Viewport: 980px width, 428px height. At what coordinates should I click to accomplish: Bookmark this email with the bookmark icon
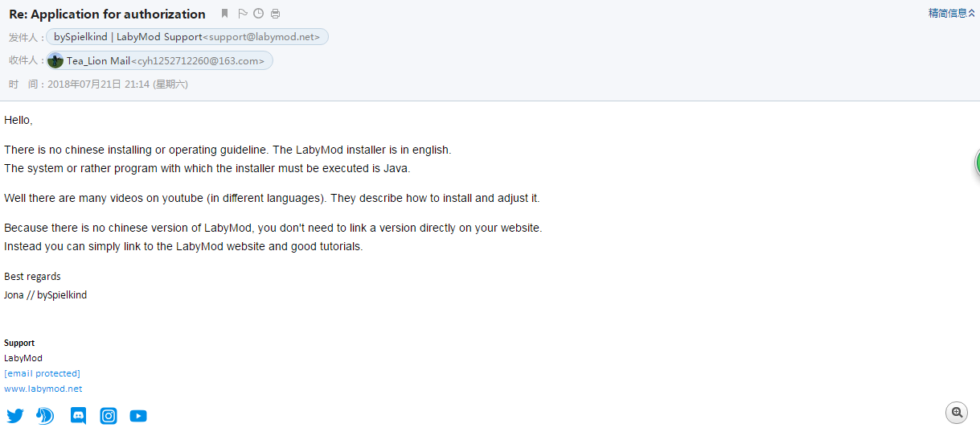pyautogui.click(x=225, y=14)
